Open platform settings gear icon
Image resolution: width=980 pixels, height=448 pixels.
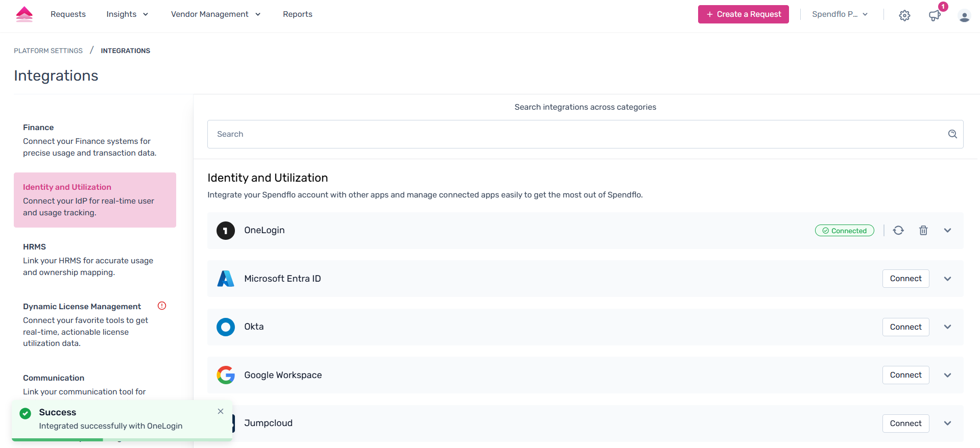[x=904, y=15]
